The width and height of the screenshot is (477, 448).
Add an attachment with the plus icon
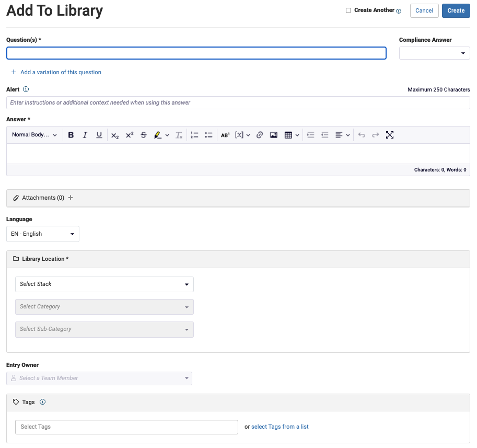tap(71, 198)
